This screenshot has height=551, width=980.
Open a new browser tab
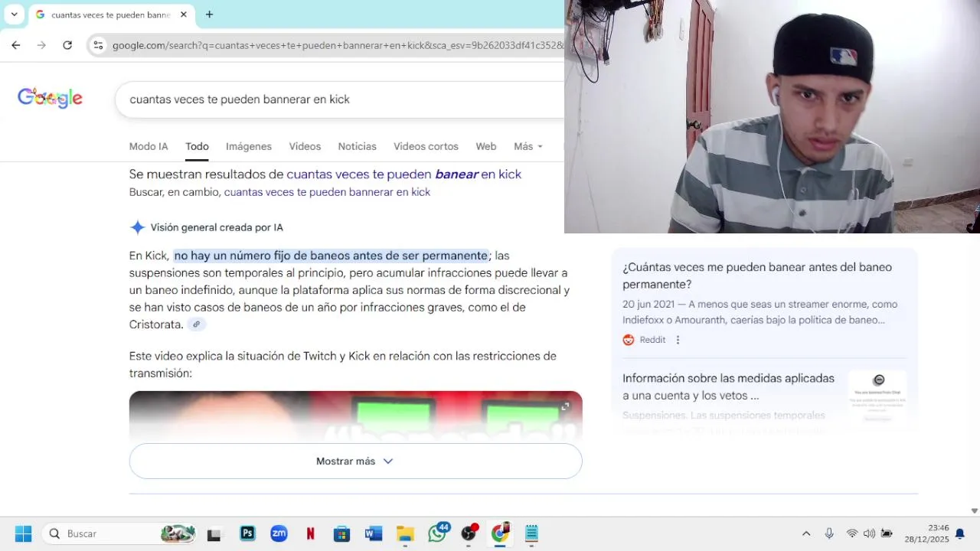[x=209, y=15]
